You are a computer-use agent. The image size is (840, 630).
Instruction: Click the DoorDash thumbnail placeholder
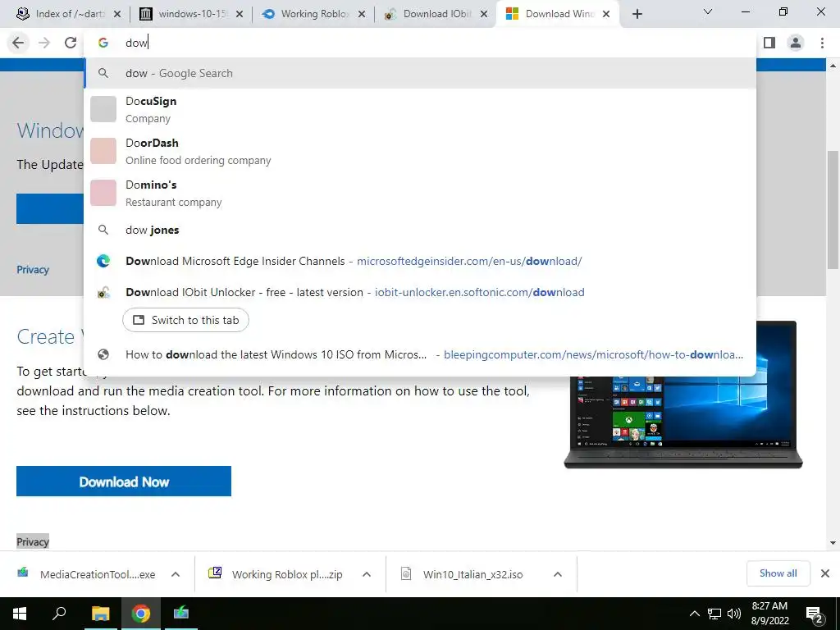[x=103, y=151]
